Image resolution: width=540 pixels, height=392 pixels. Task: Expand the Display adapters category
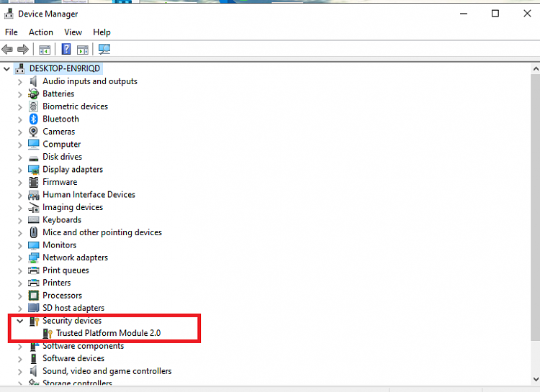click(x=19, y=170)
